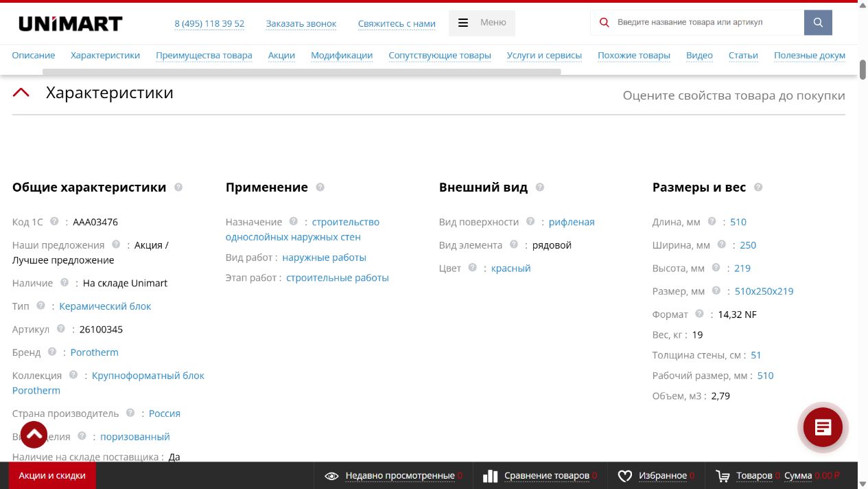This screenshot has height=489, width=868.
Task: Open the red chat widget button
Action: pos(823,427)
